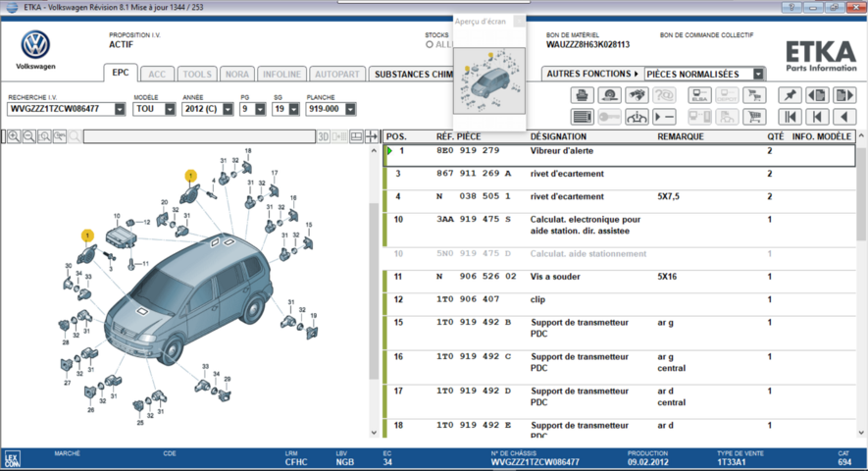Open the Modèle TOU dropdown
The image size is (868, 471).
coord(170,109)
